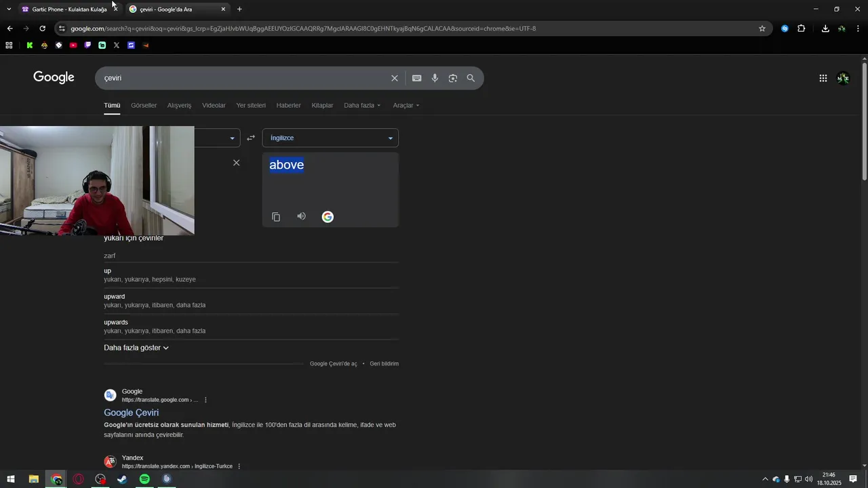Switch to the 'Tümü' results tab

point(112,105)
